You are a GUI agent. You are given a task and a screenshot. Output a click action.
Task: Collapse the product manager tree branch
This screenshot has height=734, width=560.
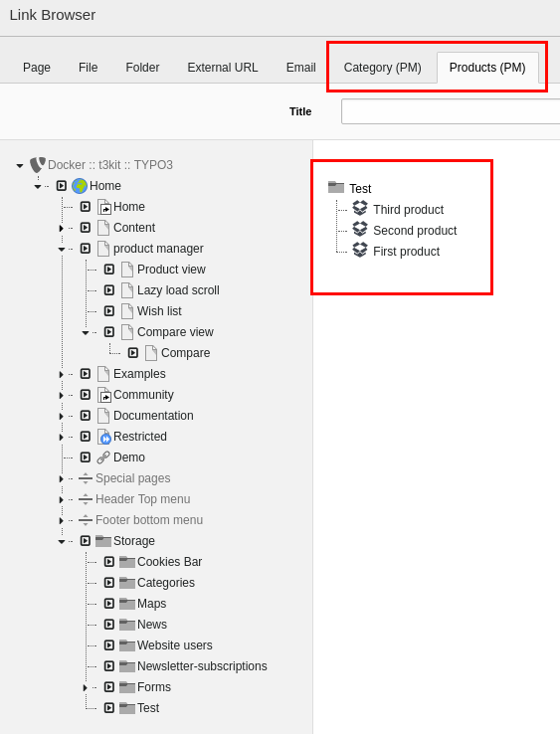[62, 249]
